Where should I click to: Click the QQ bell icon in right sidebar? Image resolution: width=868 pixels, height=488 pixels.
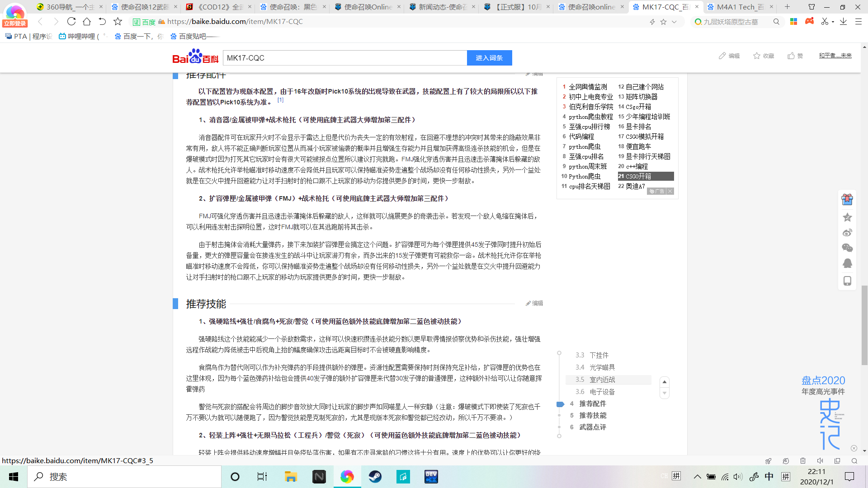pyautogui.click(x=847, y=263)
